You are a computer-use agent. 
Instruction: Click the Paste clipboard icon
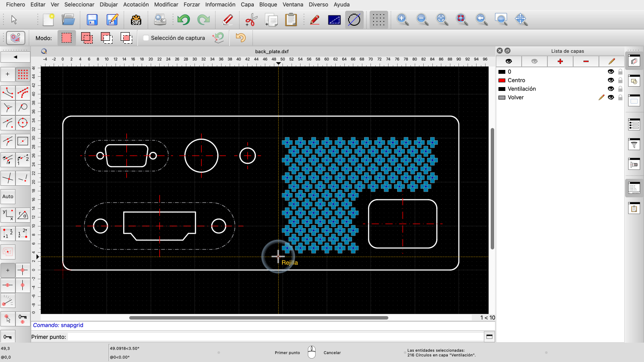pyautogui.click(x=291, y=20)
